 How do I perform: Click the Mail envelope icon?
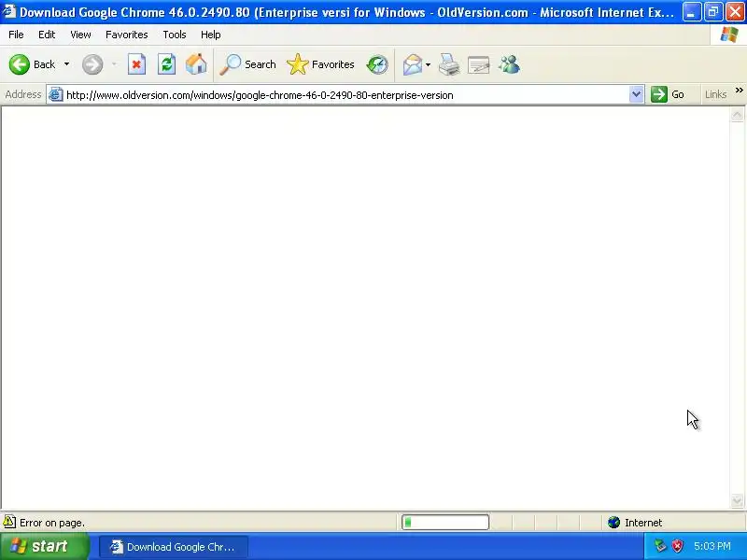[x=413, y=64]
